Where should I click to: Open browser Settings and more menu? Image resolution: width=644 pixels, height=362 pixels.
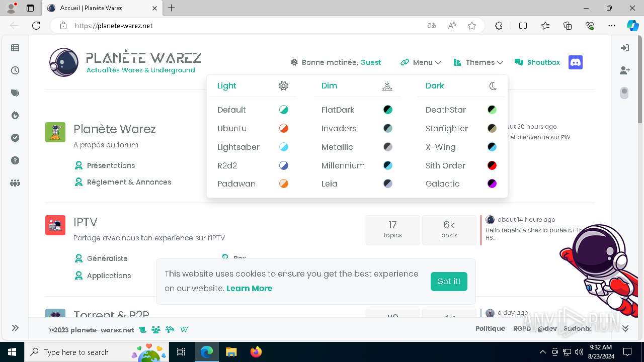(x=612, y=26)
